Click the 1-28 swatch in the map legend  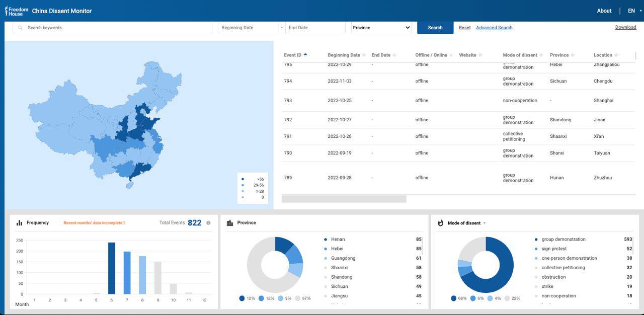[243, 191]
